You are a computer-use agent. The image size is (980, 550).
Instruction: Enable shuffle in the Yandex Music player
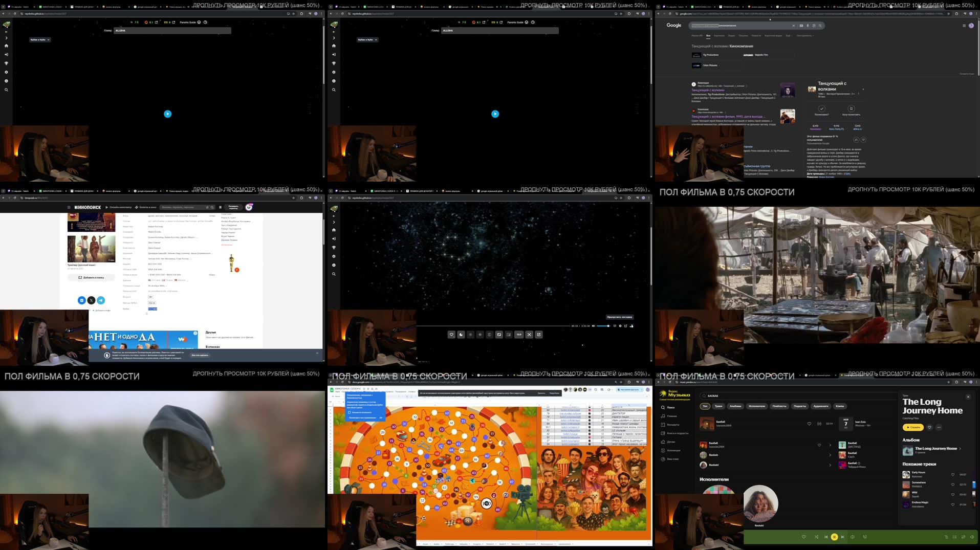817,537
